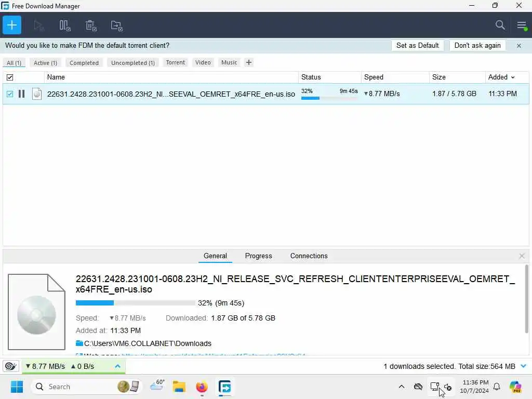
Task: Click the Status column header
Action: [x=329, y=77]
